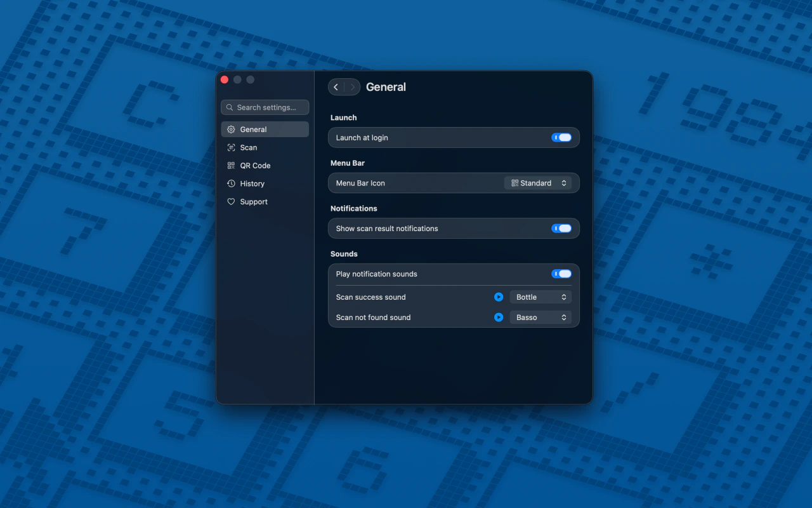Go to the Support section
The image size is (812, 508).
pos(265,202)
